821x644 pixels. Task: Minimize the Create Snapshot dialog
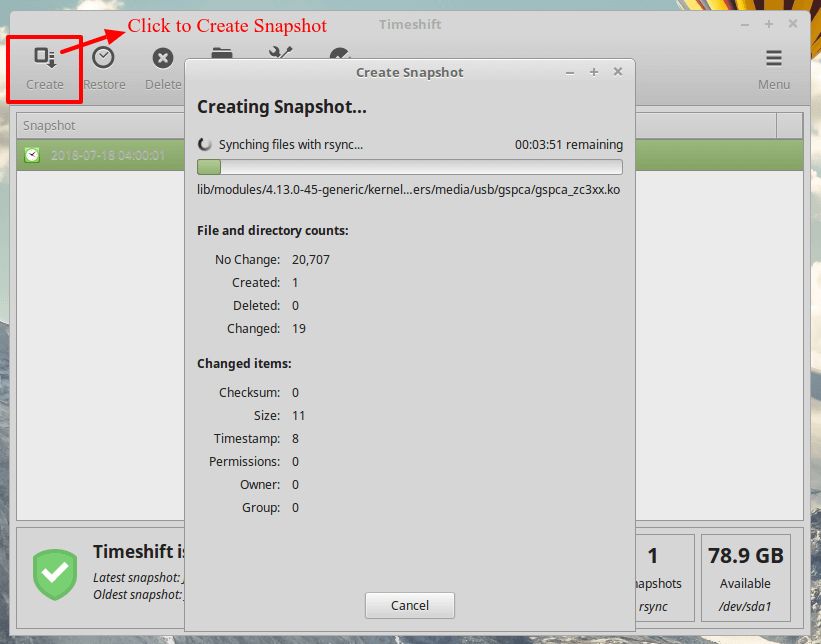click(x=570, y=72)
